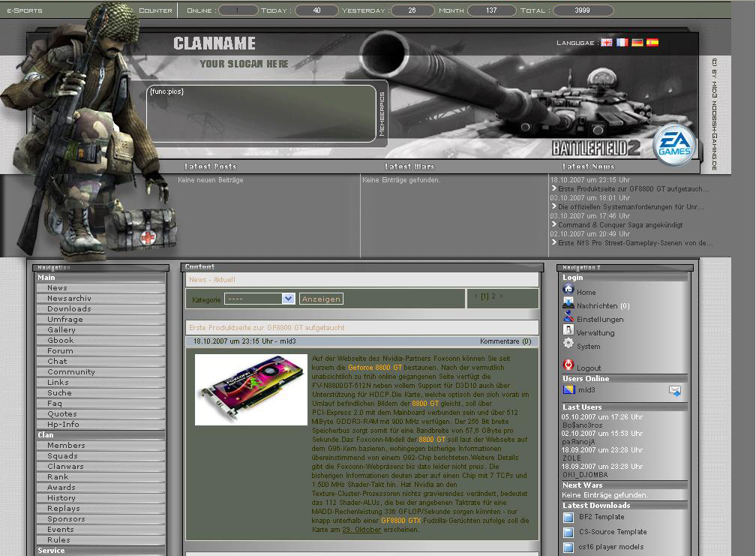The width and height of the screenshot is (756, 556).
Task: Open the Kategorie dropdown
Action: coord(259,299)
